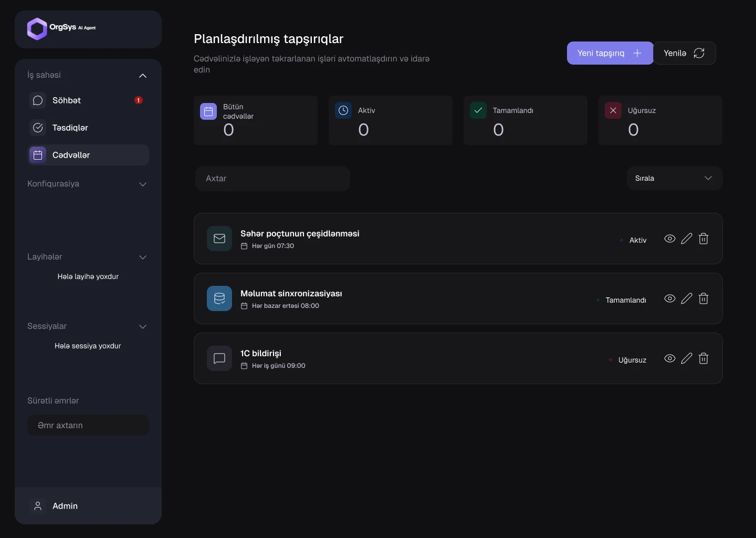The height and width of the screenshot is (538, 756).
Task: Click the database icon of Məlumat sinxronizasiyası
Action: pyautogui.click(x=219, y=298)
